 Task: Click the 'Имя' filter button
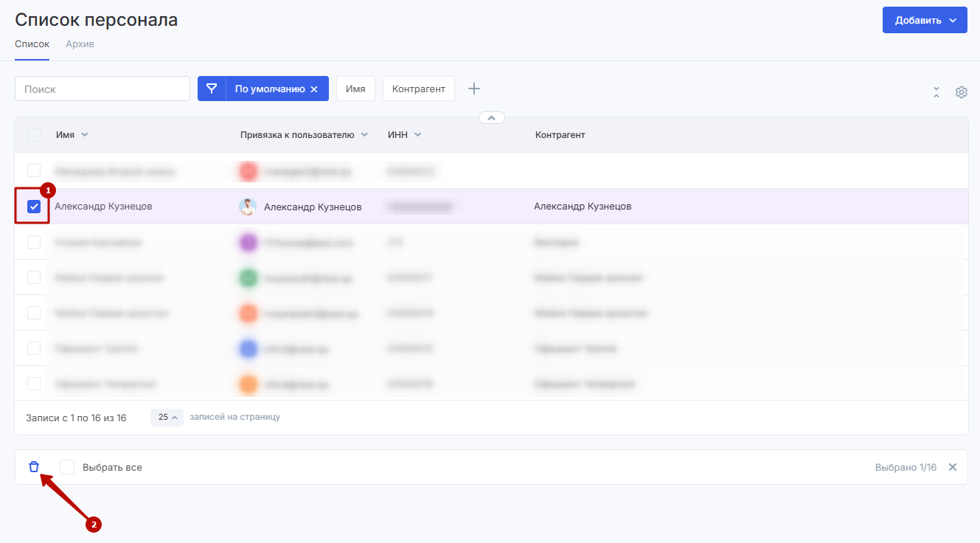pos(355,89)
